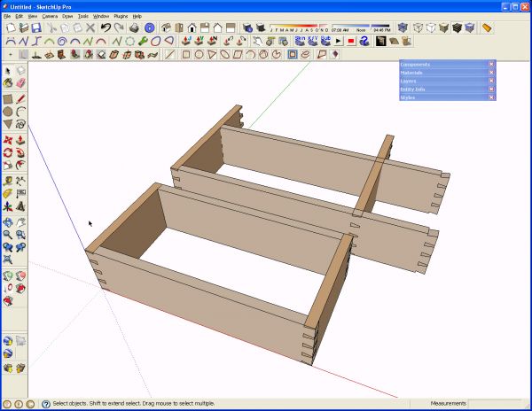Close the Materials panel
Image resolution: width=532 pixels, height=411 pixels.
pos(491,72)
